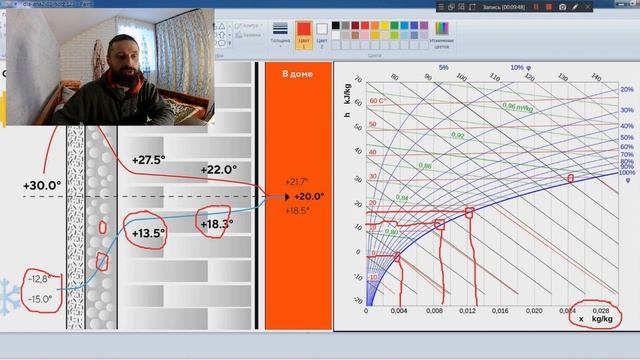Click the +27.5° label on the canvas
640x360 pixels.
(149, 160)
